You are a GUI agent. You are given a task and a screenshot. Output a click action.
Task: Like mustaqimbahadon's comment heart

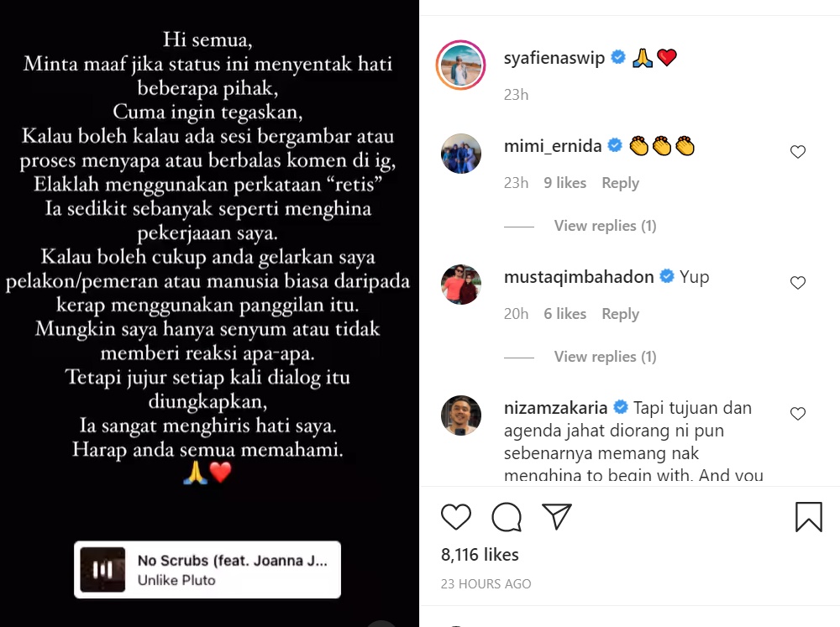(798, 283)
